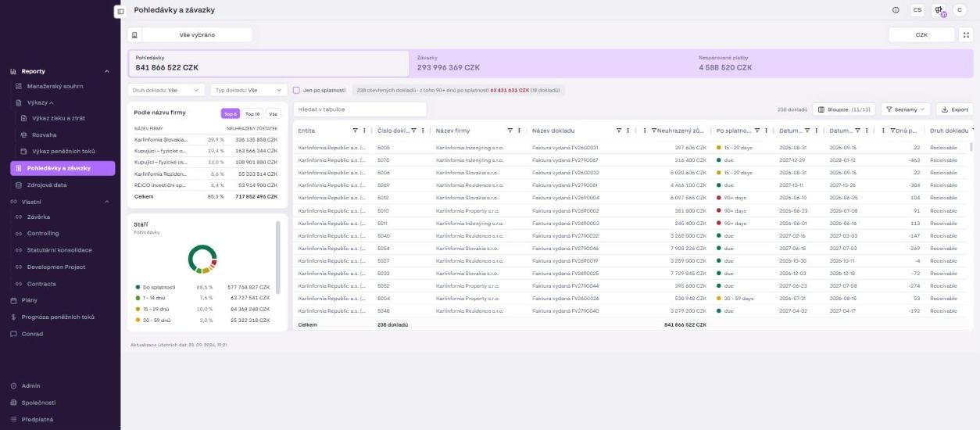The height and width of the screenshot is (430, 980).
Task: Open column menu dots for Název firmy
Action: [519, 131]
